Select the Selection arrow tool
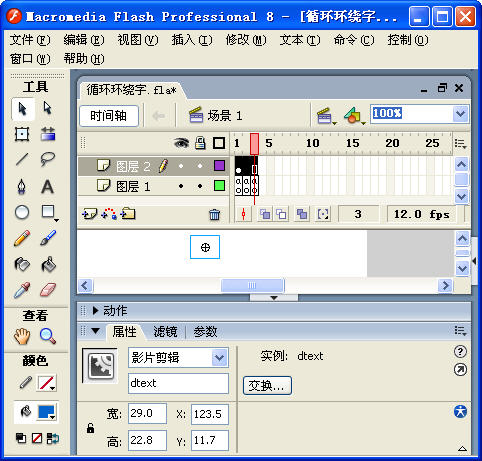Image resolution: width=482 pixels, height=461 pixels. point(22,109)
